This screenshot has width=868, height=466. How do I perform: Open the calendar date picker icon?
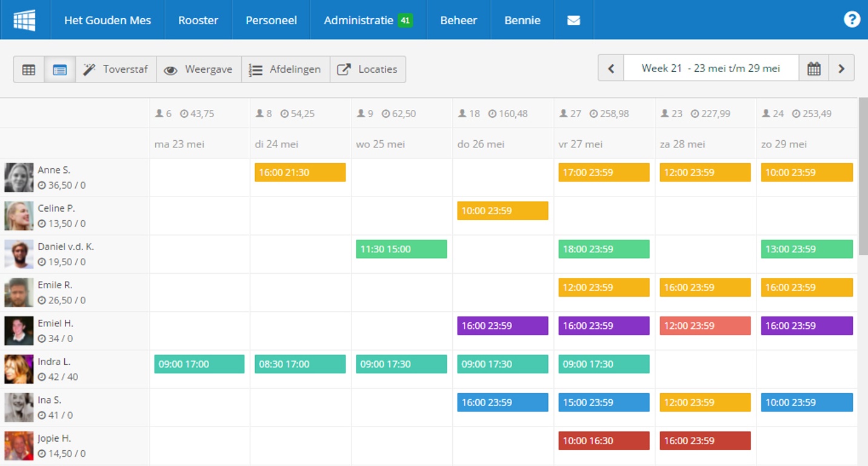click(813, 69)
